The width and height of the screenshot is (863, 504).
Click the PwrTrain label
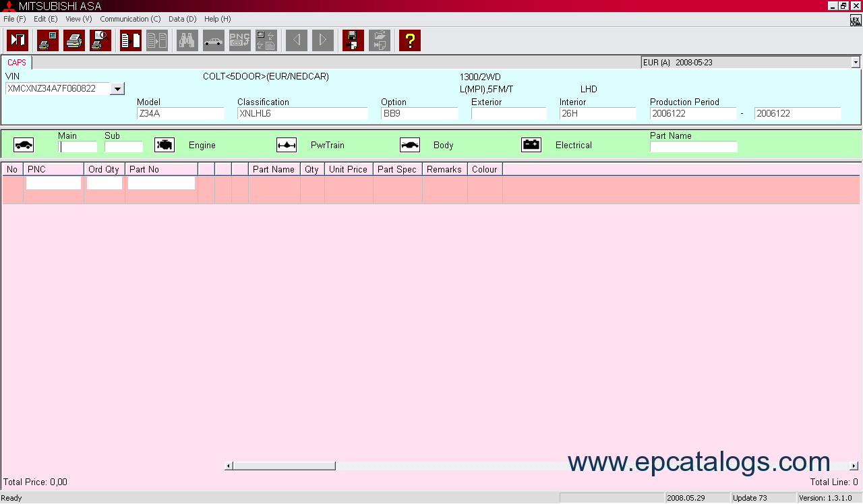tap(328, 145)
